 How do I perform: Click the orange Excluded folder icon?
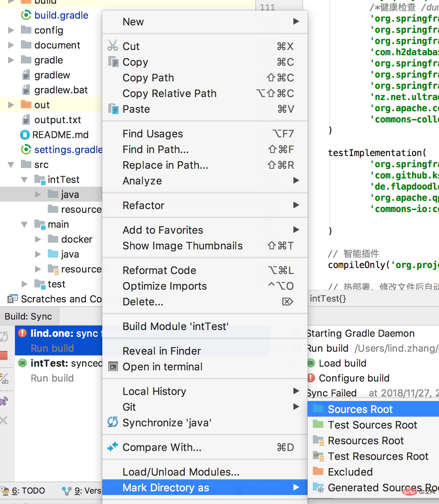pyautogui.click(x=318, y=471)
